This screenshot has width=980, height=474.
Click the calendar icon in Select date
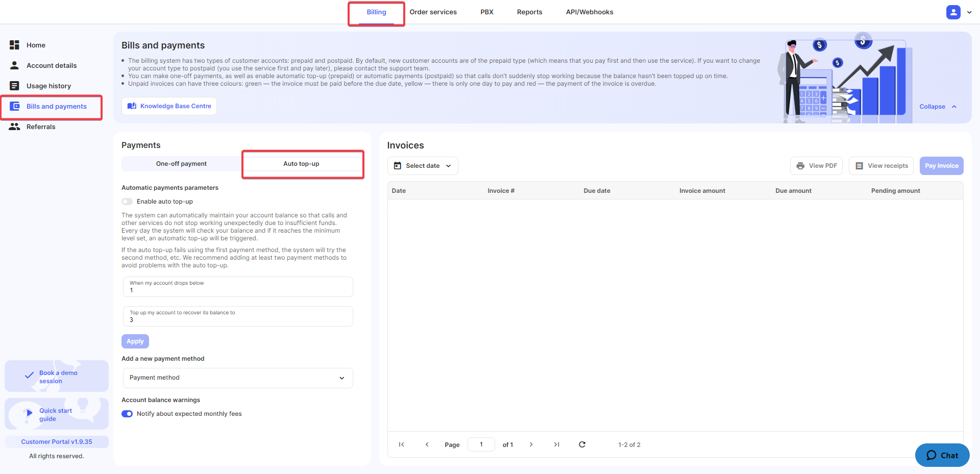point(398,166)
